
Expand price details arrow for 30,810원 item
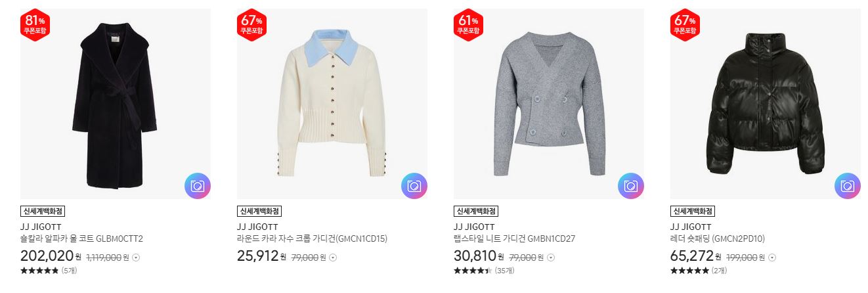(x=551, y=258)
